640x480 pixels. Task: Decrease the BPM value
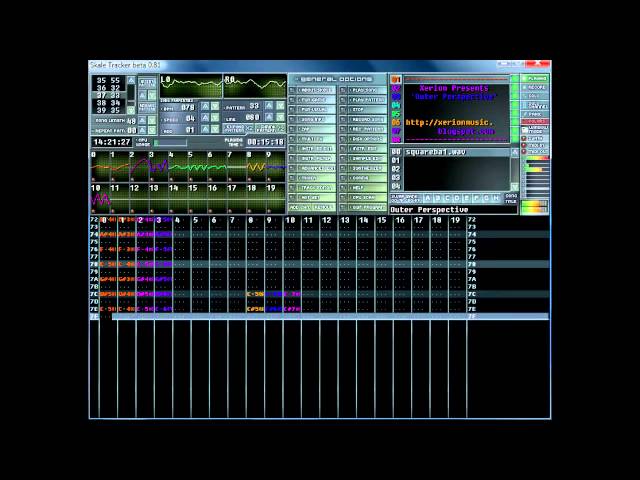[x=215, y=107]
